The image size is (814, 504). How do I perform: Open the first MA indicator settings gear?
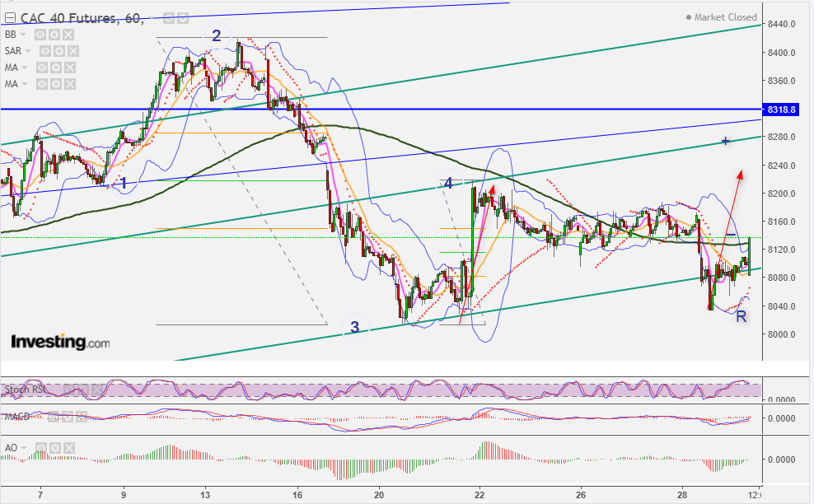[x=55, y=68]
